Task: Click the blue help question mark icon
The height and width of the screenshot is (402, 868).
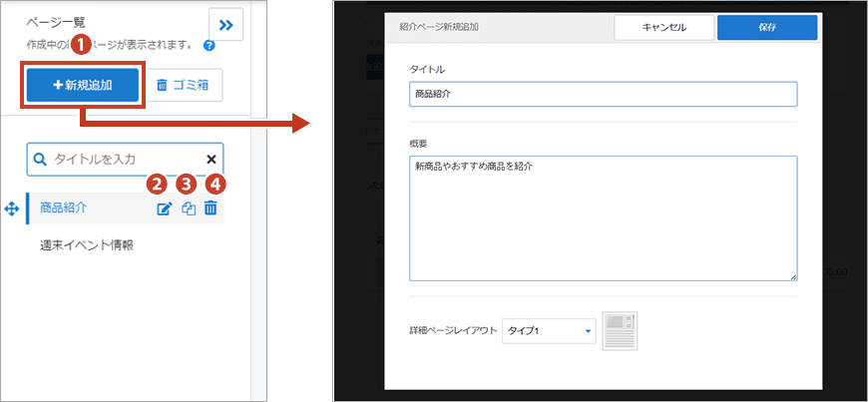Action: coord(209,46)
